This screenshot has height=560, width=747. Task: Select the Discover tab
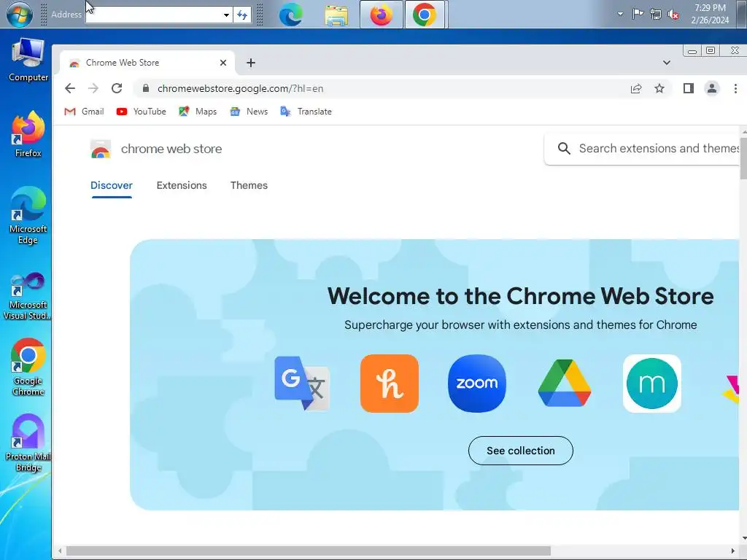tap(112, 185)
